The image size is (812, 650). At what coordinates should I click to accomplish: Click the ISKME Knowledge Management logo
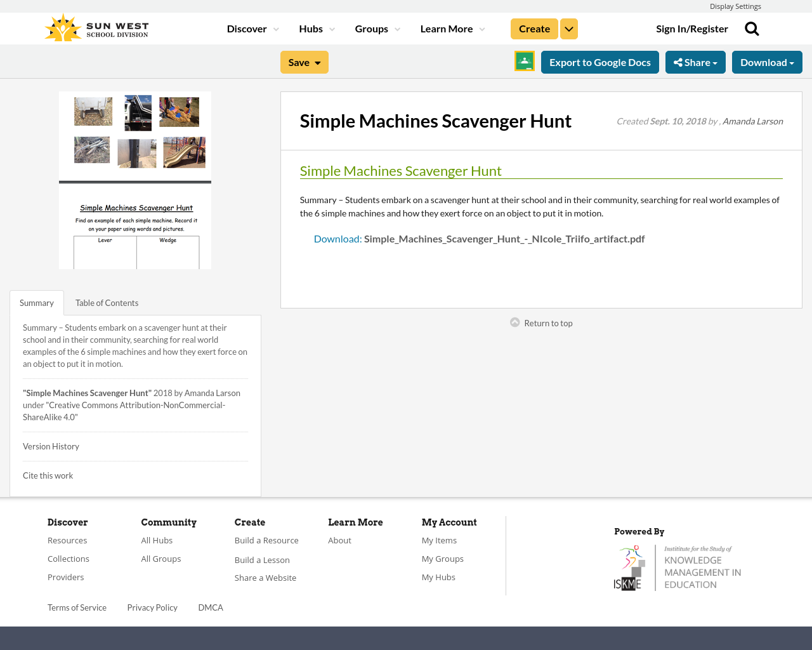tap(677, 567)
